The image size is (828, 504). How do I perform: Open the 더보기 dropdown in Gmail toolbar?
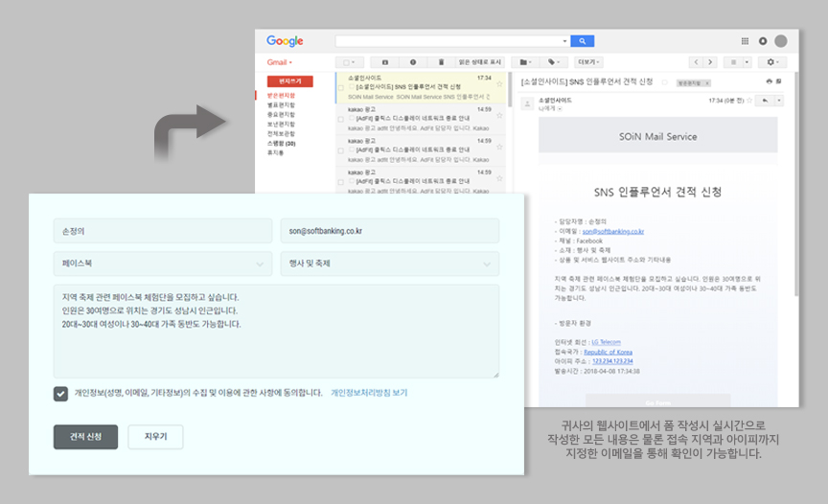(588, 62)
